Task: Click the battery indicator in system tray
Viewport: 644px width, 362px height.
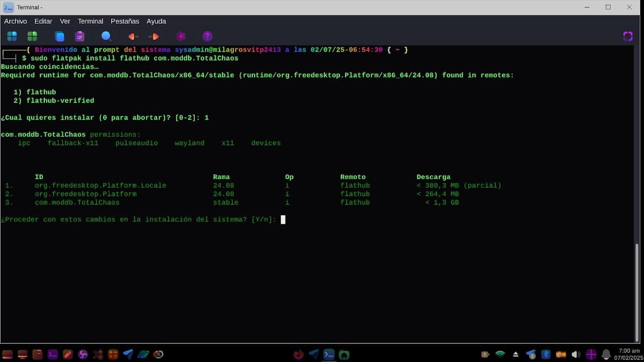Action: click(485, 354)
